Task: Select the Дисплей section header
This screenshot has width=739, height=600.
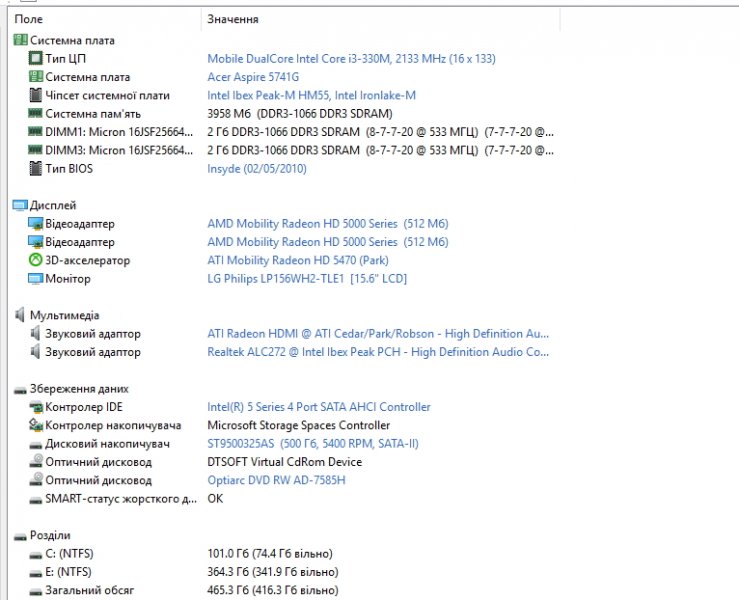Action: [52, 205]
